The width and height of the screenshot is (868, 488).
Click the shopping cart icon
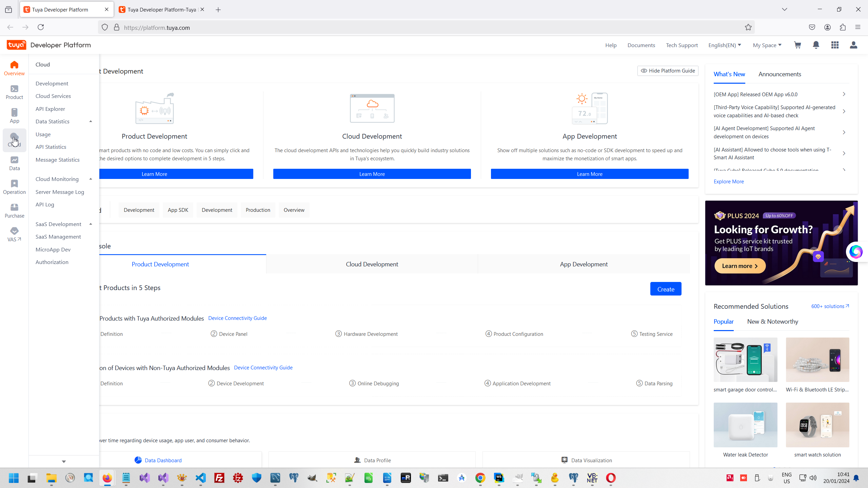click(x=797, y=45)
